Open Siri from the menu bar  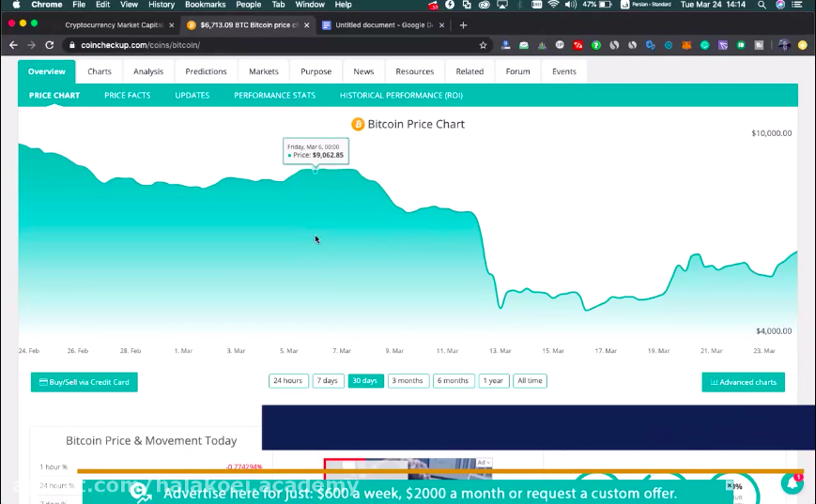click(780, 5)
